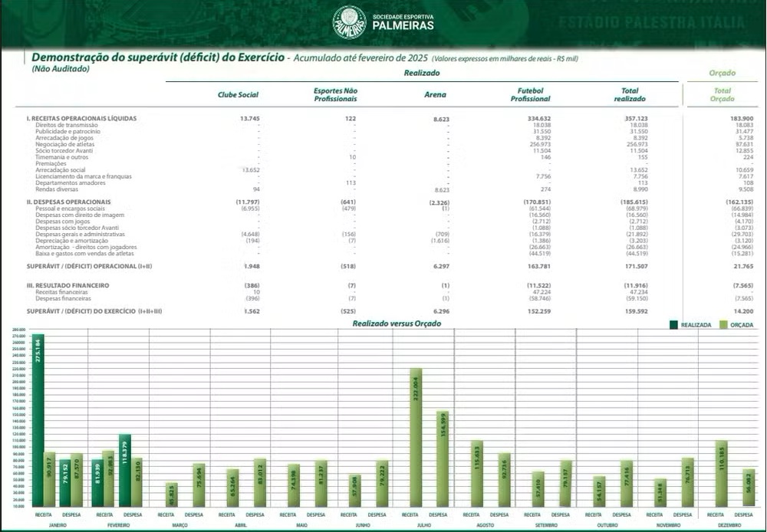Click the Total realizado net revenue value 357.123

637,118
